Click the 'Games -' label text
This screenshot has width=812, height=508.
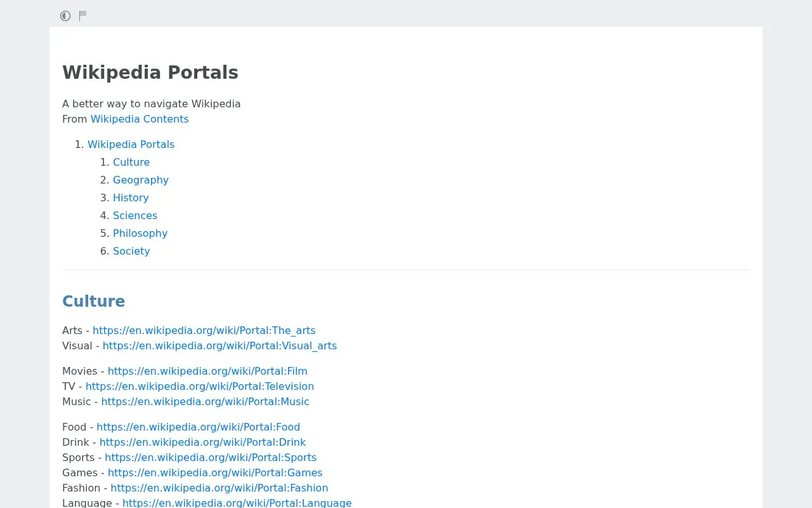coord(84,472)
